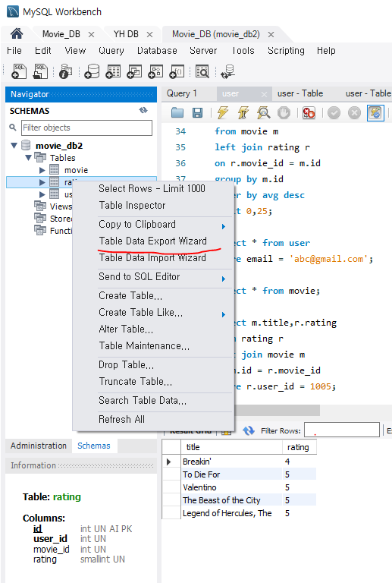Image resolution: width=392 pixels, height=583 pixels.
Task: Select the Breakin' result row
Action: pyautogui.click(x=239, y=462)
